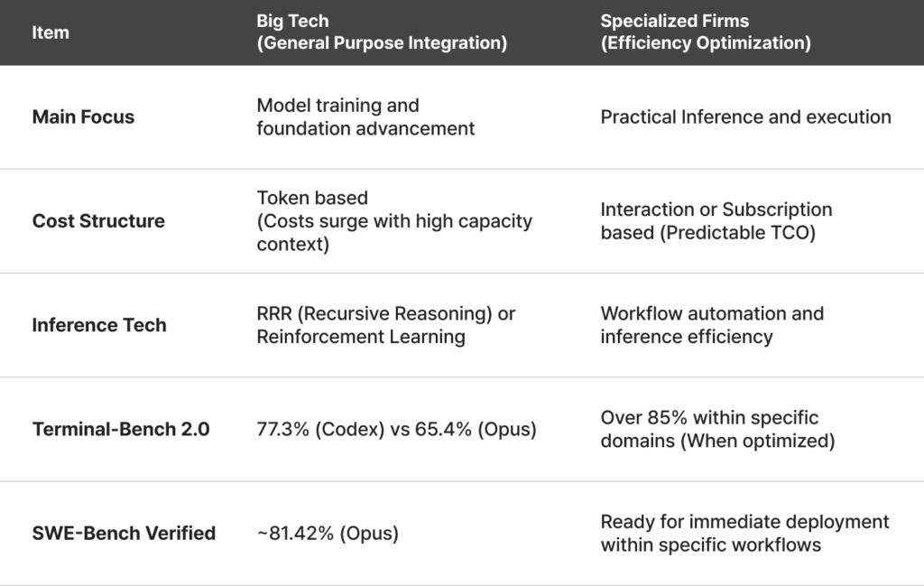Select the "Terminal-Bench 2.0" row label
This screenshot has height=586, width=924.
121,429
